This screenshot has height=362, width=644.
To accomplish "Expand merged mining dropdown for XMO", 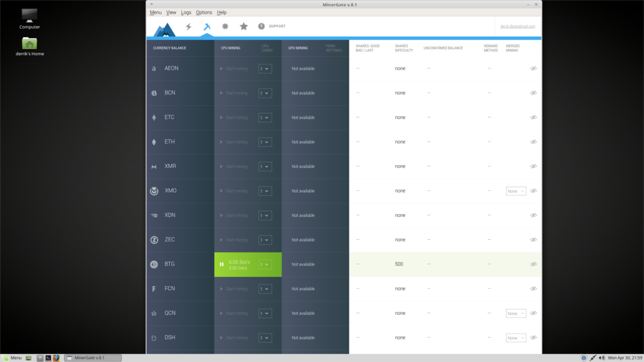I will click(x=516, y=191).
